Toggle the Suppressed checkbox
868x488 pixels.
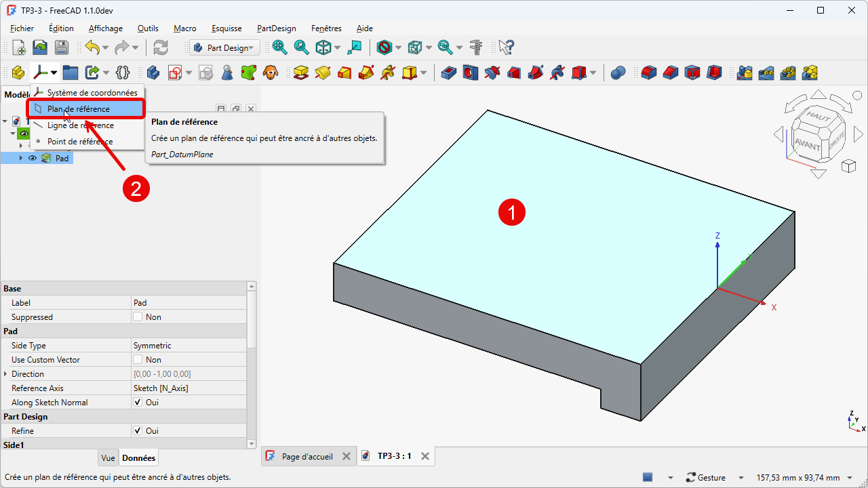click(138, 317)
